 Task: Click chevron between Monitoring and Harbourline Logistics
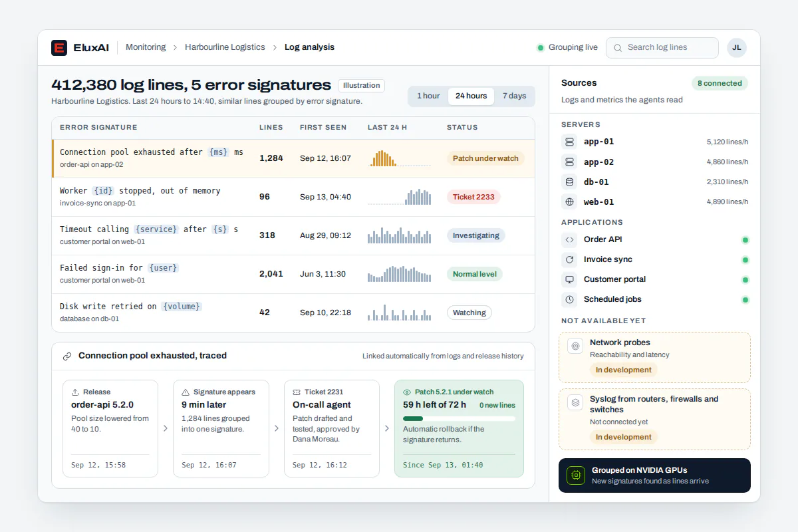pyautogui.click(x=176, y=48)
